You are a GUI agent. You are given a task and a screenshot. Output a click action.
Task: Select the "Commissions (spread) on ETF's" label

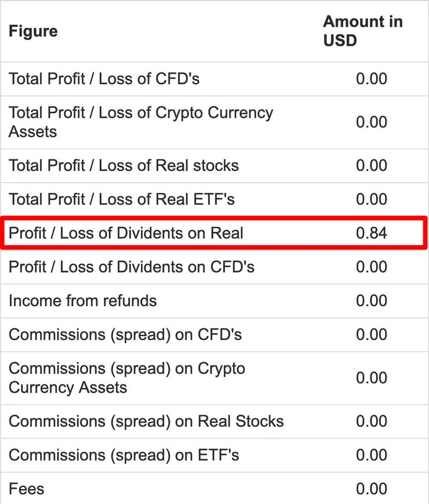(124, 455)
